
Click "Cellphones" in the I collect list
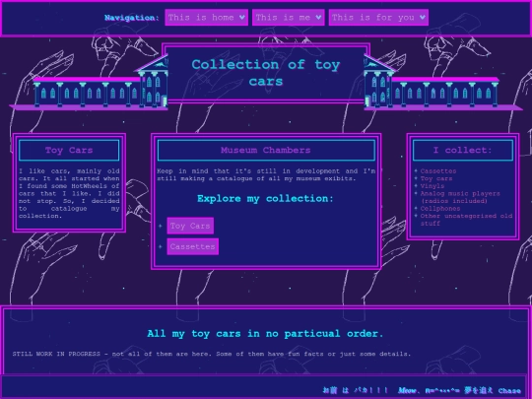click(x=440, y=208)
